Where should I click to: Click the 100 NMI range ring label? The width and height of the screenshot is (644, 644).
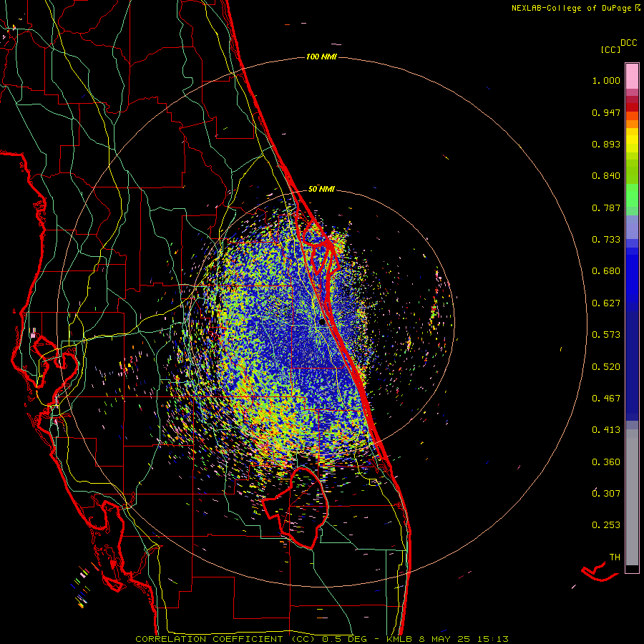[x=321, y=57]
